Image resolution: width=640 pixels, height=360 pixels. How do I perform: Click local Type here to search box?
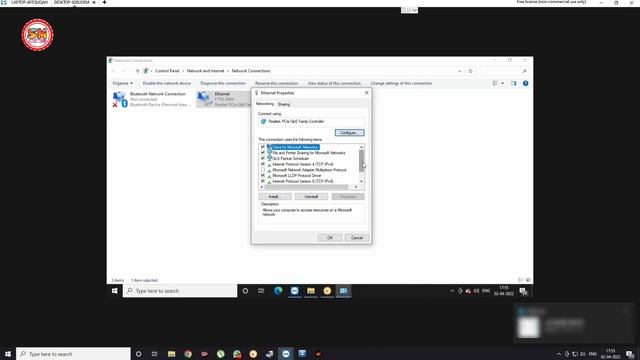(x=73, y=354)
